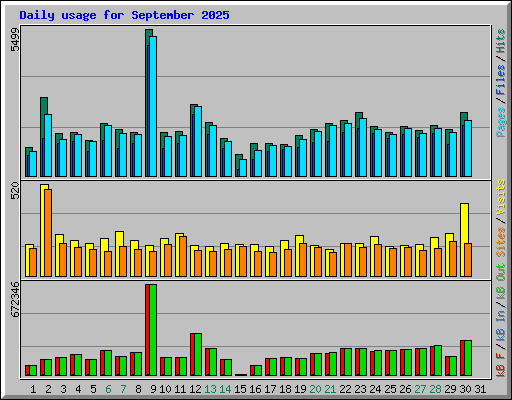Click the kB Out legend label
This screenshot has height=400, width=512.
click(x=500, y=282)
